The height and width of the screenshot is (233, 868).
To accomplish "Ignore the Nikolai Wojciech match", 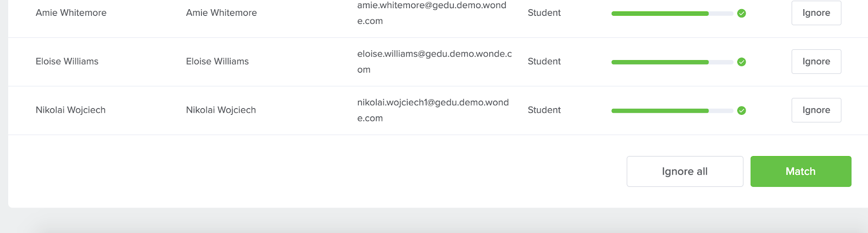I will [x=816, y=110].
